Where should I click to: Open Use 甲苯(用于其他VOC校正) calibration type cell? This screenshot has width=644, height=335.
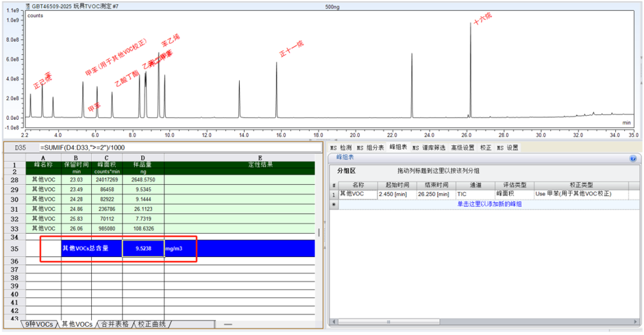(x=581, y=194)
